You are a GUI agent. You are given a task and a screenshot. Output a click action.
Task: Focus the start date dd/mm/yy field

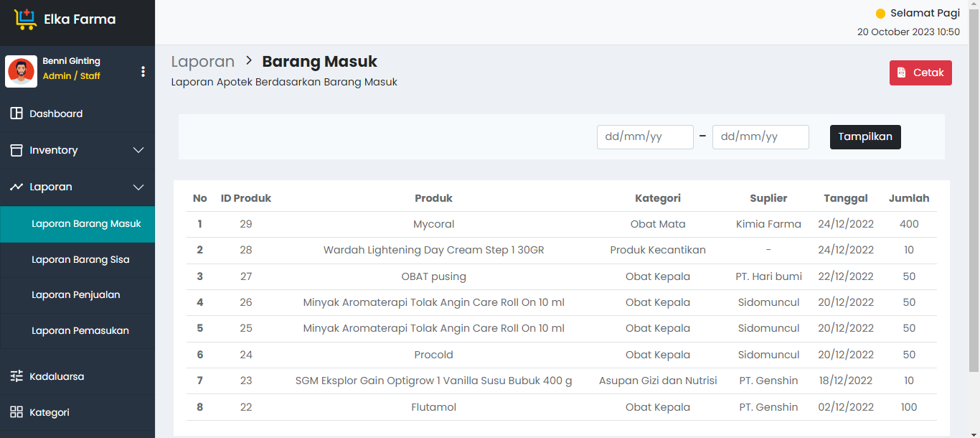[645, 137]
